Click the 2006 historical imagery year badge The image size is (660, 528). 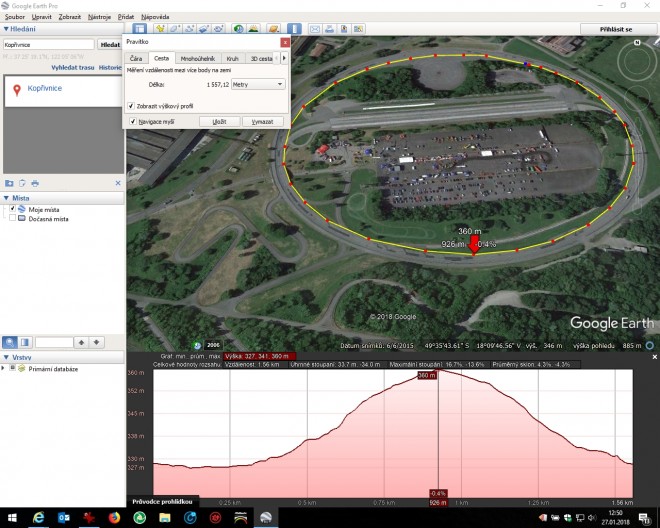[213, 345]
